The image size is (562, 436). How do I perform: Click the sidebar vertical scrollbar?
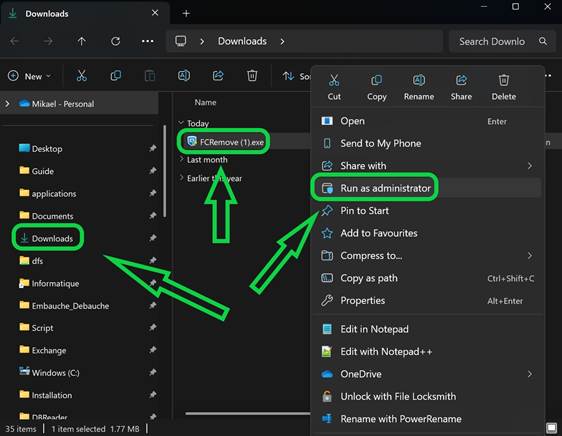click(x=165, y=171)
